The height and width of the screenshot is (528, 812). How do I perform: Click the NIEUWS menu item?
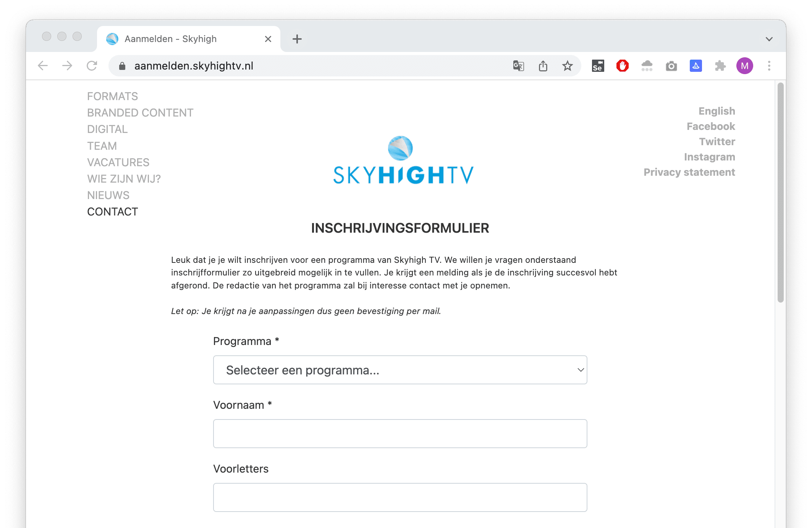tap(108, 195)
